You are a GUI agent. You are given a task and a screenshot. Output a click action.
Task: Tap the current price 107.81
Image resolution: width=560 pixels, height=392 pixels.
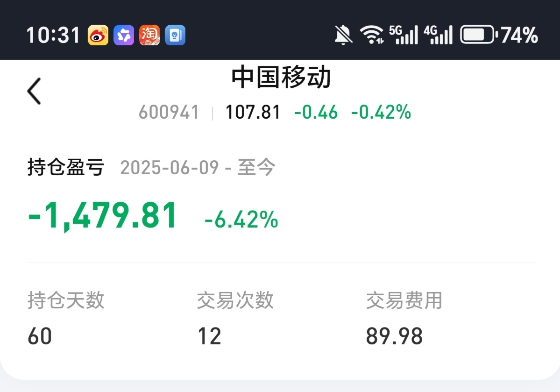coord(253,112)
